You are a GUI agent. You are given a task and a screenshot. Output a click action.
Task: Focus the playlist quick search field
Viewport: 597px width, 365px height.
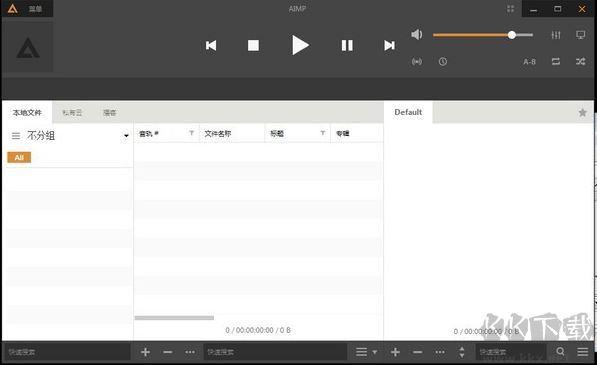pyautogui.click(x=511, y=352)
